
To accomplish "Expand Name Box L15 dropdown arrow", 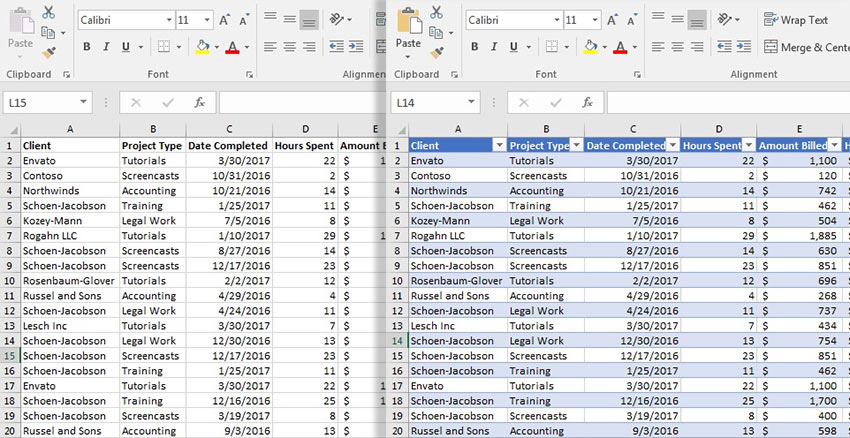I will tap(83, 102).
